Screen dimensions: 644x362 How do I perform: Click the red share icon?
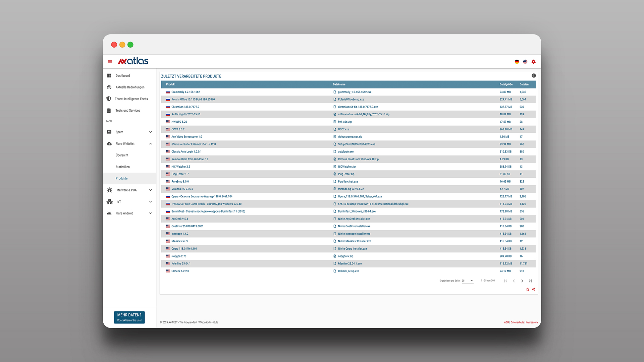click(533, 289)
